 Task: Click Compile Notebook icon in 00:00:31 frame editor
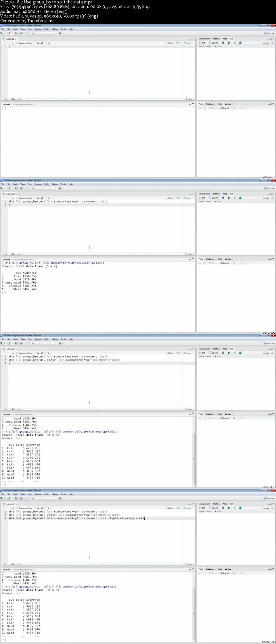(x=49, y=43)
